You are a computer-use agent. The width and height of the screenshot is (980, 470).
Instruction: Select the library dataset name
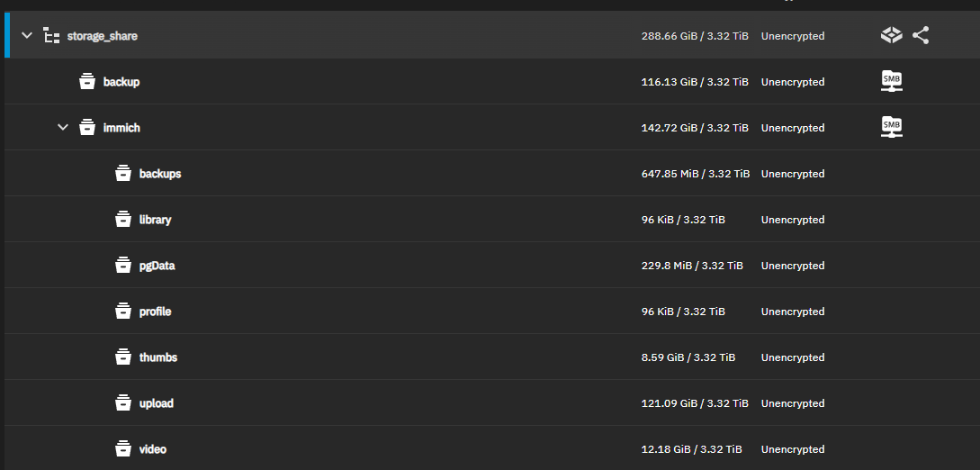[x=156, y=220]
